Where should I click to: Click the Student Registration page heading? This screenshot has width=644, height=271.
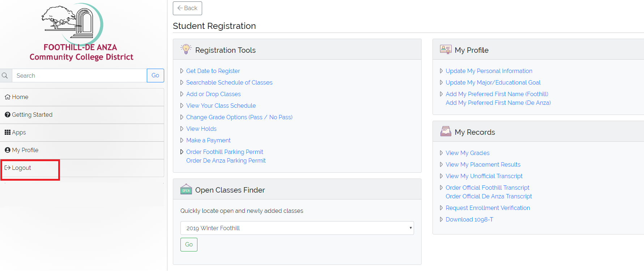tap(214, 26)
